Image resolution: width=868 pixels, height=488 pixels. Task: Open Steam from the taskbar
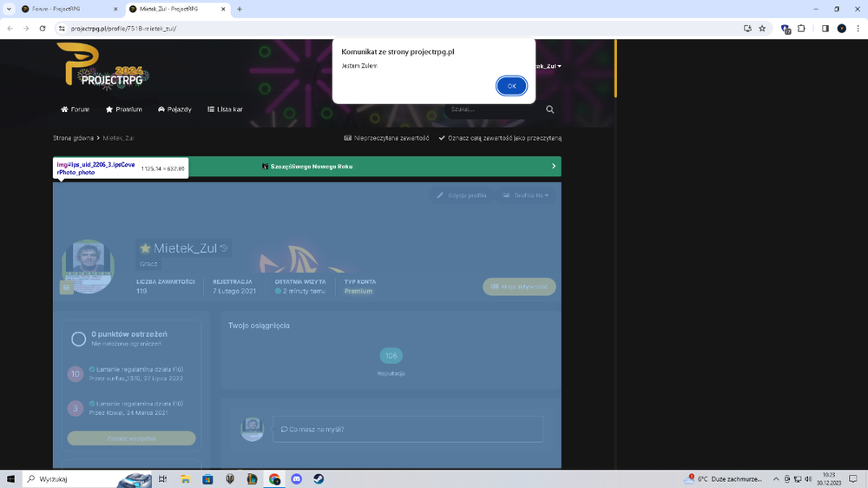(x=319, y=478)
